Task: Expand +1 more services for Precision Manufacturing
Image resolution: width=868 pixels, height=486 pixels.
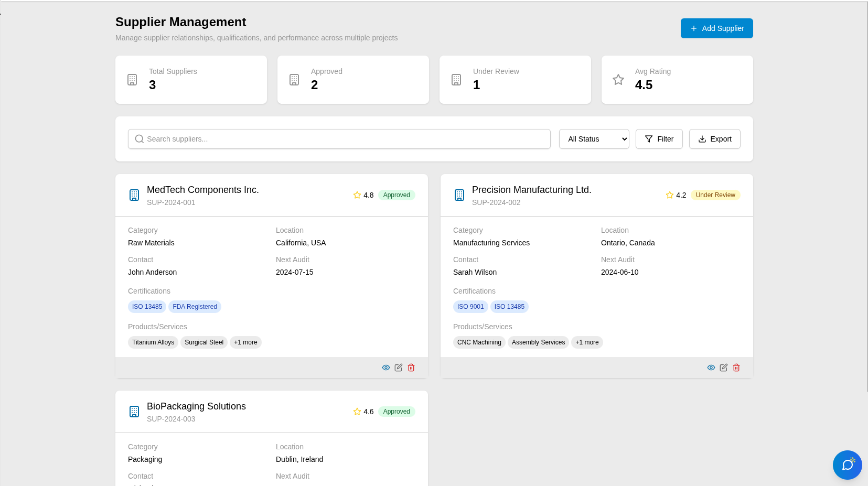Action: tap(587, 342)
